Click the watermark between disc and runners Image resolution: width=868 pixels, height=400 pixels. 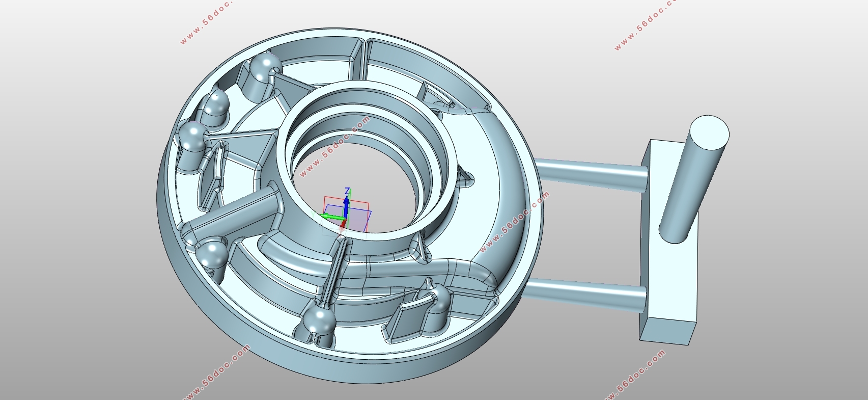514,221
